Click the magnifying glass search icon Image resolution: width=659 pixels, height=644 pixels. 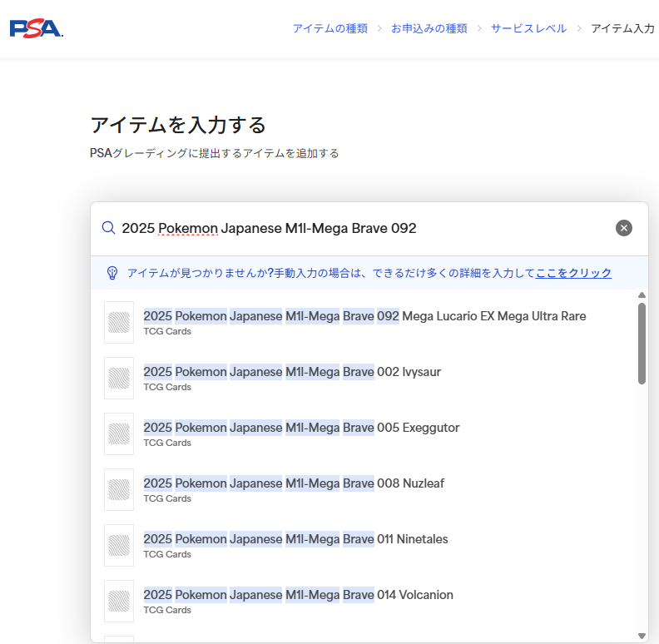click(108, 228)
